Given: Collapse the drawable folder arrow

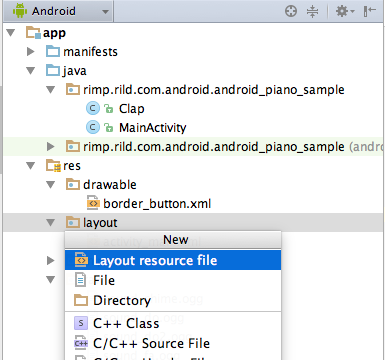Looking at the screenshot, I should pyautogui.click(x=51, y=185).
